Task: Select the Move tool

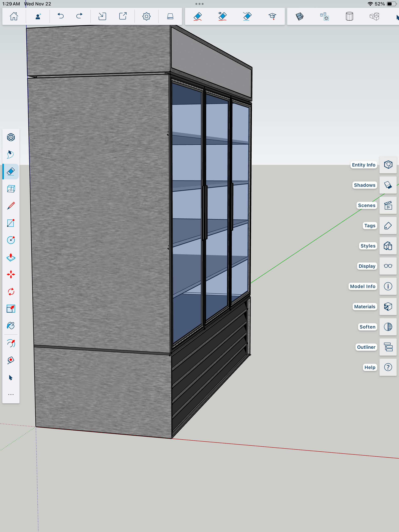Action: (x=11, y=274)
